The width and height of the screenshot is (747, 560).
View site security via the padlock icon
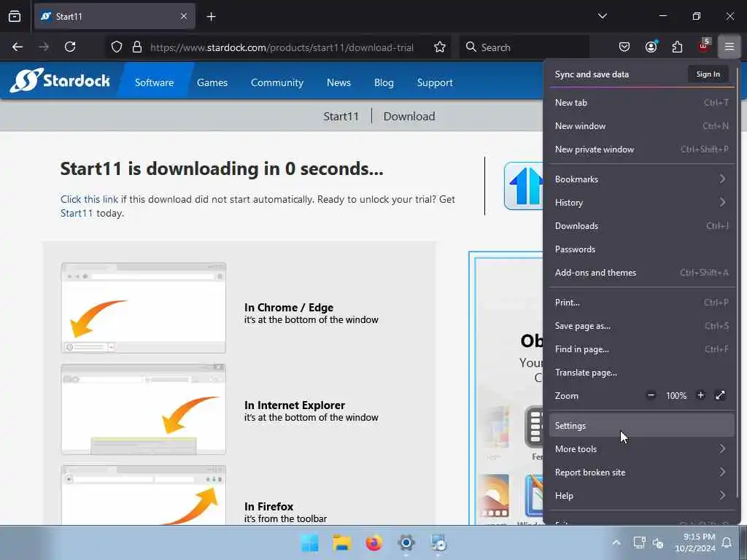[137, 47]
